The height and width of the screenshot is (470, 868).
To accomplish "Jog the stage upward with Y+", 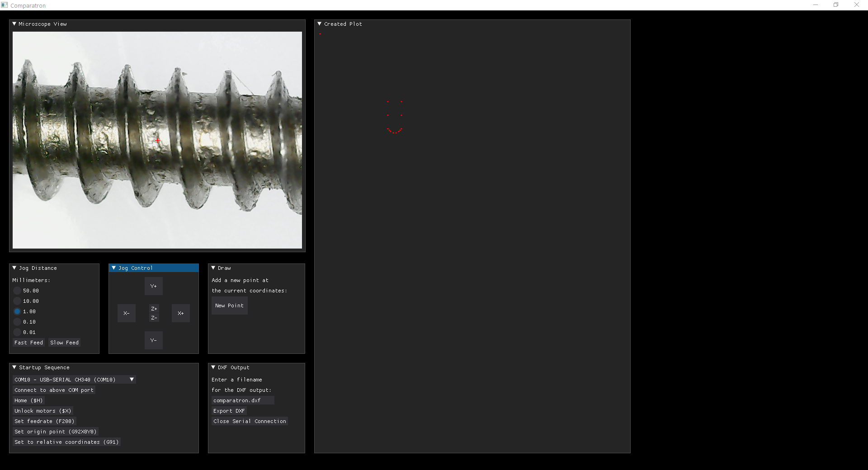I will 153,286.
